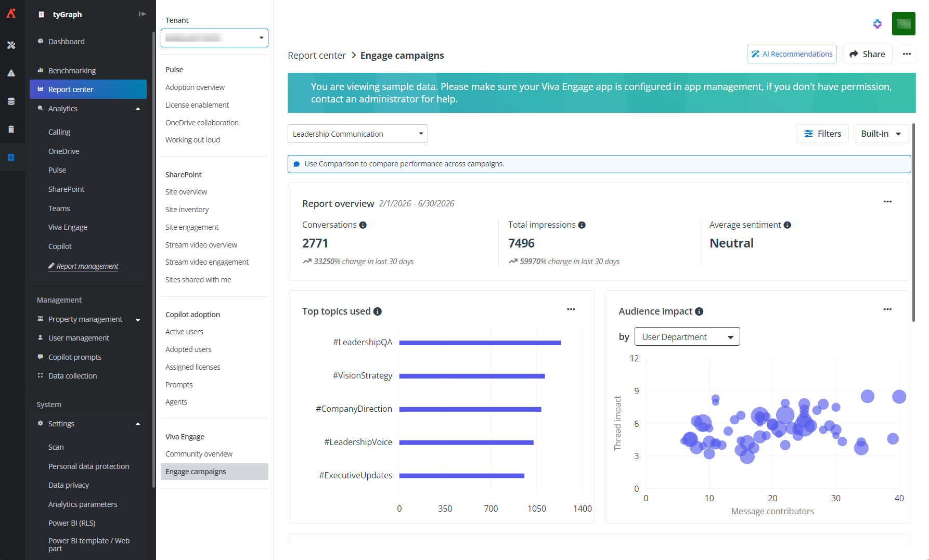Open the Leadership Communication campaign dropdown
The image size is (929, 560).
357,134
